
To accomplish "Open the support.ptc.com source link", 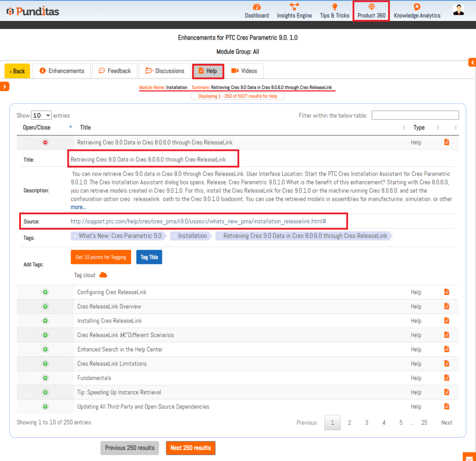I will tap(198, 221).
